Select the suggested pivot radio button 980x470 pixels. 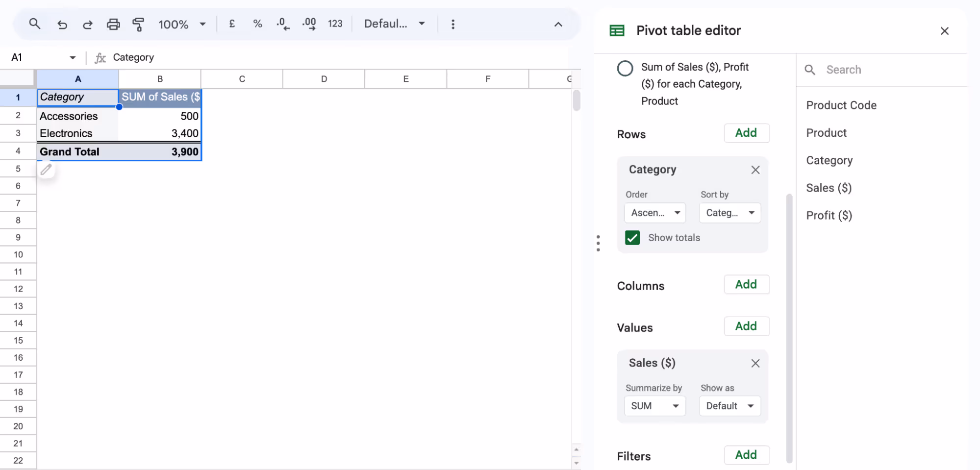(625, 69)
